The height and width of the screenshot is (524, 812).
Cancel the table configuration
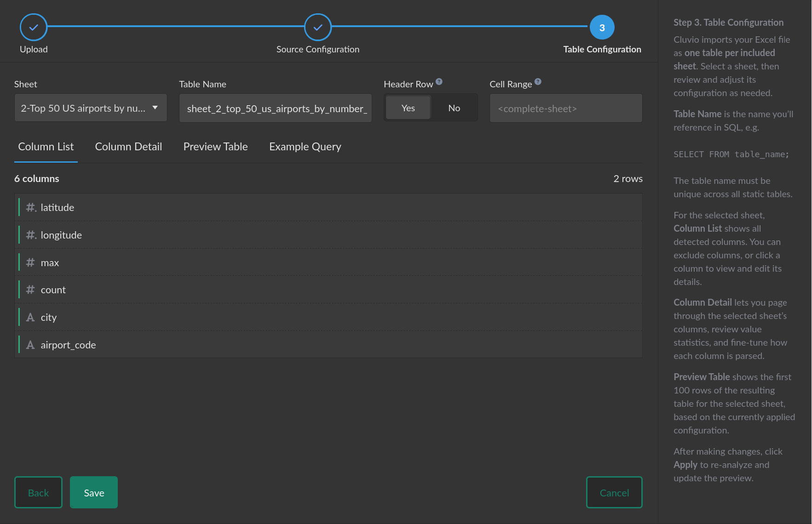point(614,493)
